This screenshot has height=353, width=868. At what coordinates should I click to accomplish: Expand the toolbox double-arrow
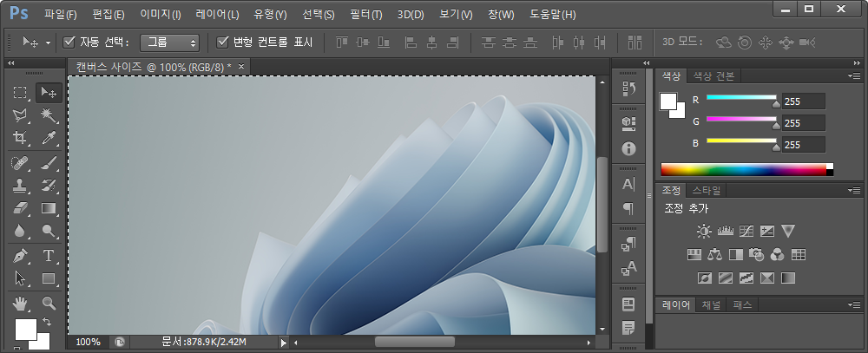tap(10, 63)
